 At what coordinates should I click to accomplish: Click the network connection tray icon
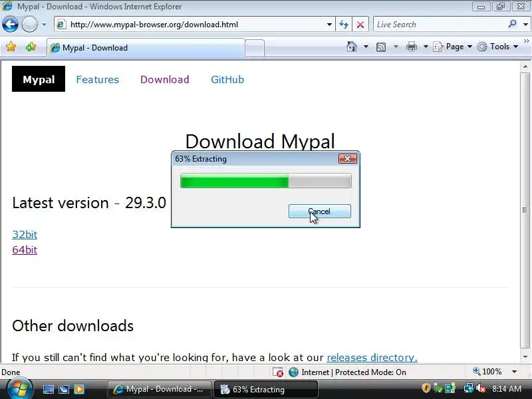(x=468, y=388)
